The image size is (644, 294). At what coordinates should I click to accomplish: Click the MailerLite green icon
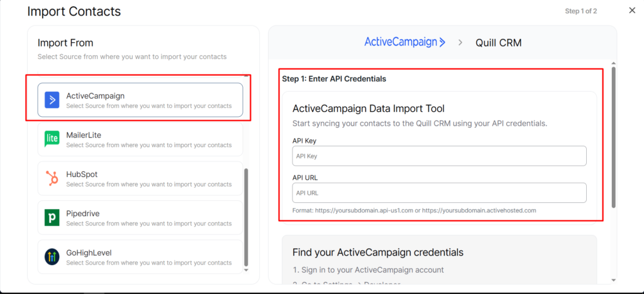coord(52,139)
